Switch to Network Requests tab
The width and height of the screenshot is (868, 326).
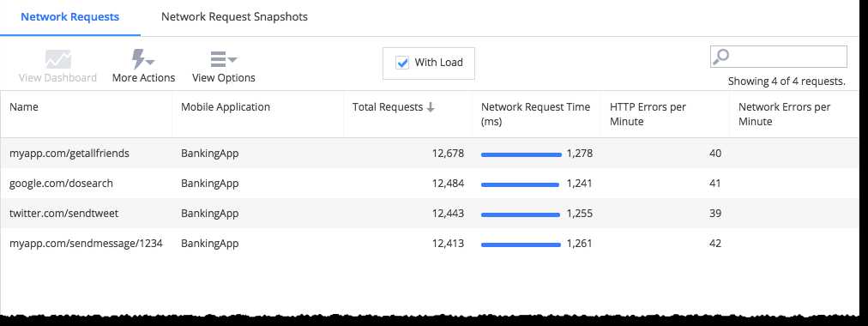click(x=69, y=16)
